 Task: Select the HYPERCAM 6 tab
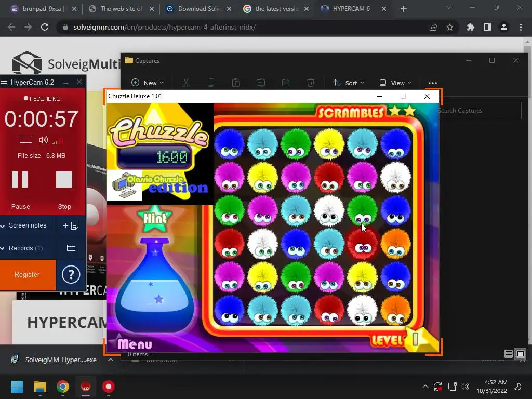tap(353, 9)
